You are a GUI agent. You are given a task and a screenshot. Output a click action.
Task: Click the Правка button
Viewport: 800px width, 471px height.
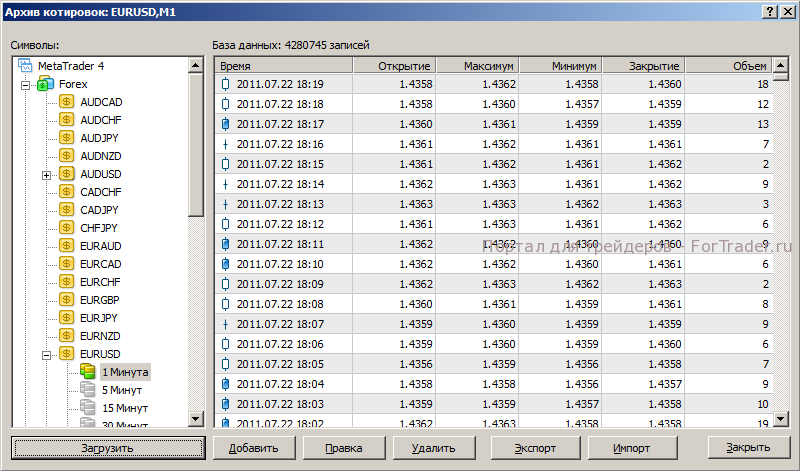[x=344, y=448]
